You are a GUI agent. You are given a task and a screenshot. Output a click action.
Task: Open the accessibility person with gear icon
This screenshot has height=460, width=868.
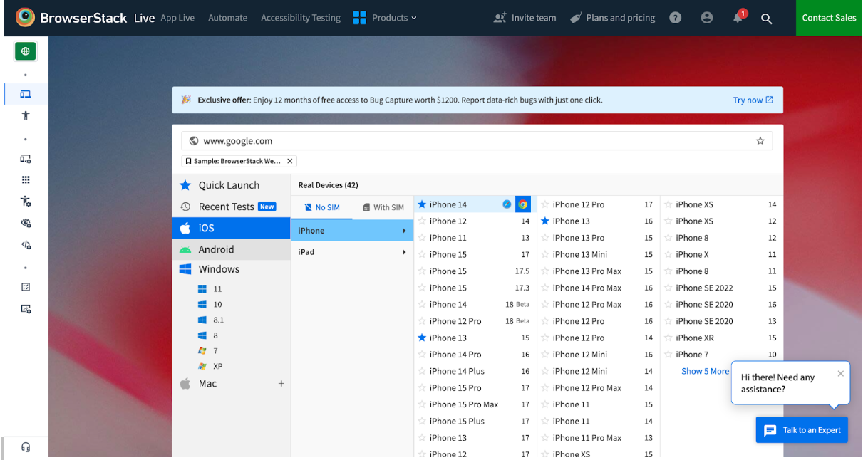coord(26,202)
